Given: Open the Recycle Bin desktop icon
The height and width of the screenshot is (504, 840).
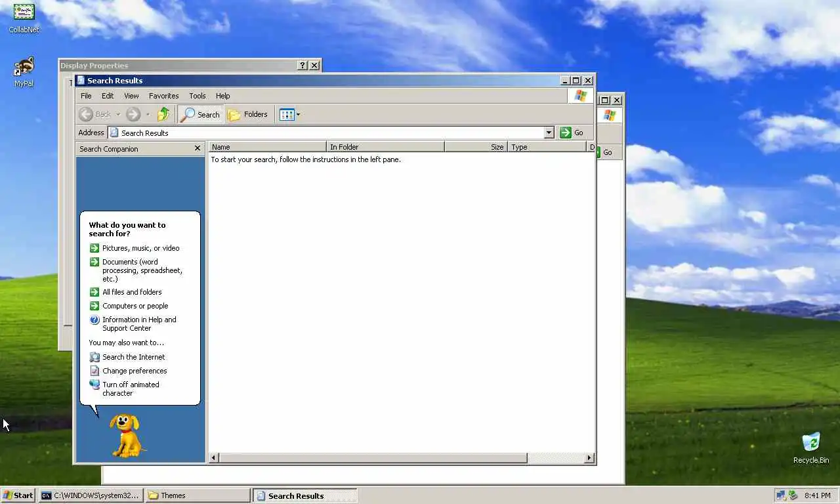Looking at the screenshot, I should tap(811, 448).
